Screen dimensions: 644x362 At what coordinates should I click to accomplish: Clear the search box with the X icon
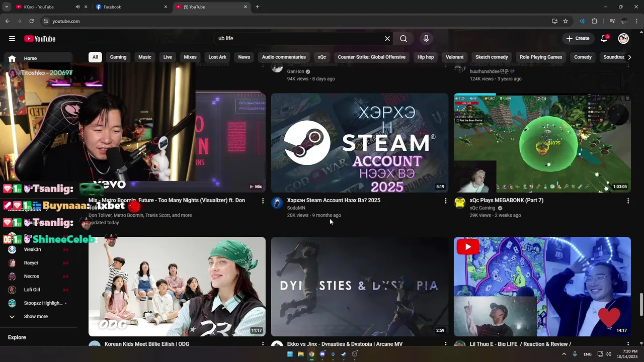click(x=387, y=39)
